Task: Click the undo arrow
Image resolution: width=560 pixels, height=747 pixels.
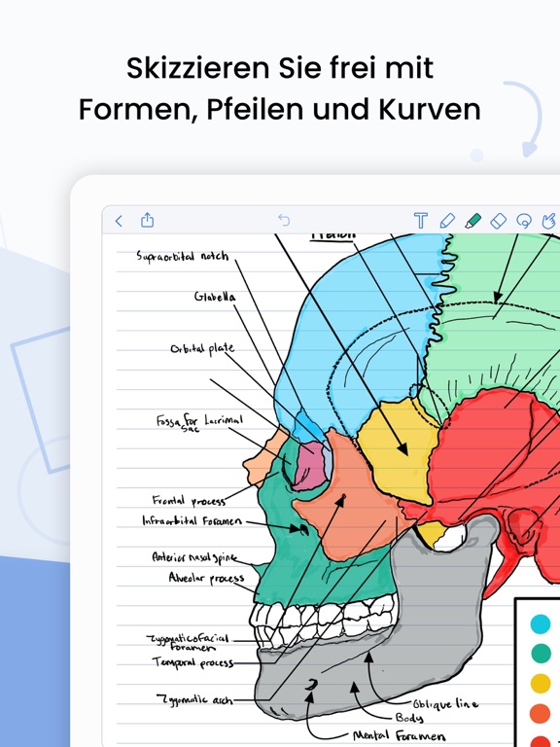Action: click(284, 220)
